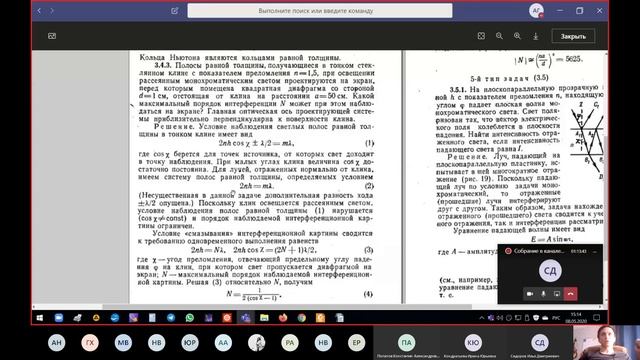The height and width of the screenshot is (360, 640).
Task: Select participant ГХ avatar
Action: [90, 342]
